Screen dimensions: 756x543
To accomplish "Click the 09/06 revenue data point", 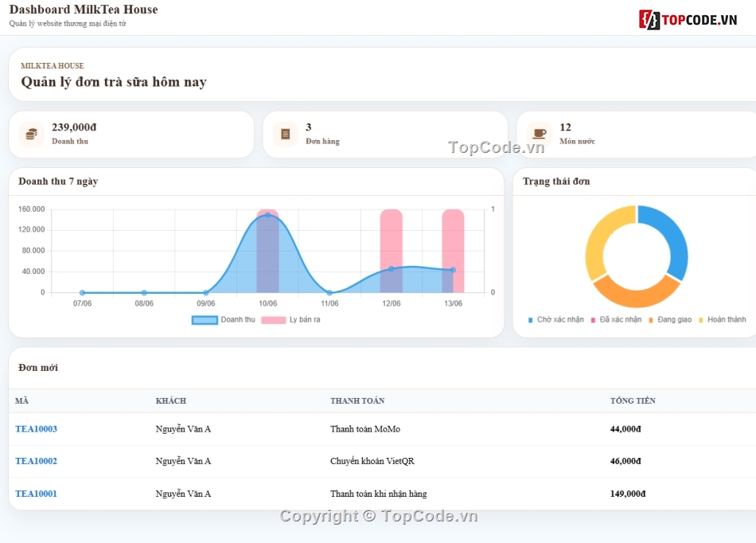I will point(206,293).
